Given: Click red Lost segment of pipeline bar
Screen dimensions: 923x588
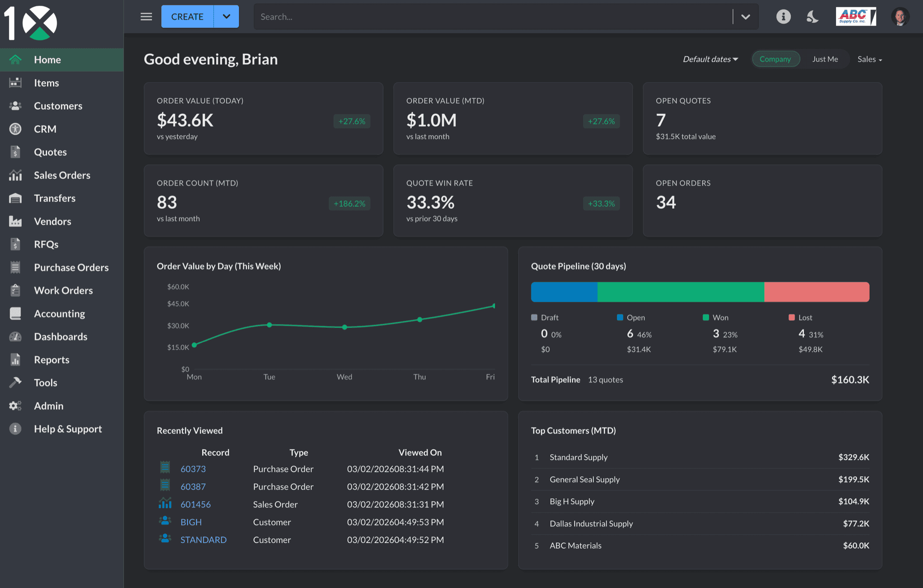Looking at the screenshot, I should tap(817, 292).
